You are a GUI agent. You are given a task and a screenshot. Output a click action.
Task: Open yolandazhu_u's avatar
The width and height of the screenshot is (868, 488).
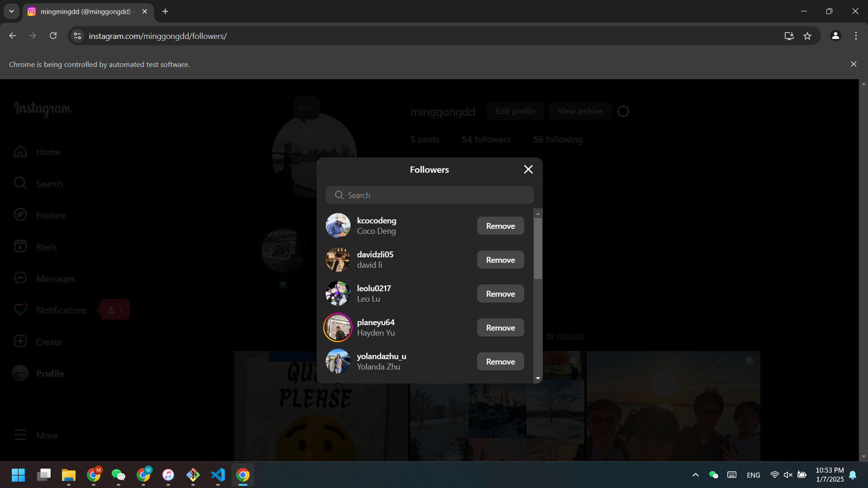tap(338, 361)
